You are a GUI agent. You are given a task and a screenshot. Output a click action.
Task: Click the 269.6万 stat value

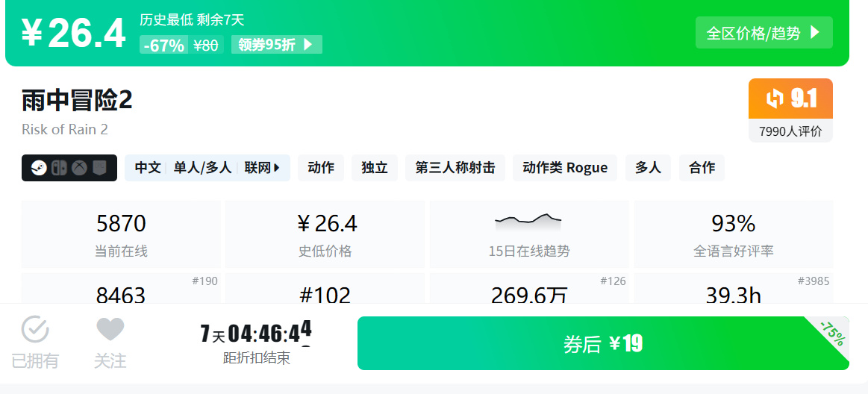click(x=529, y=295)
